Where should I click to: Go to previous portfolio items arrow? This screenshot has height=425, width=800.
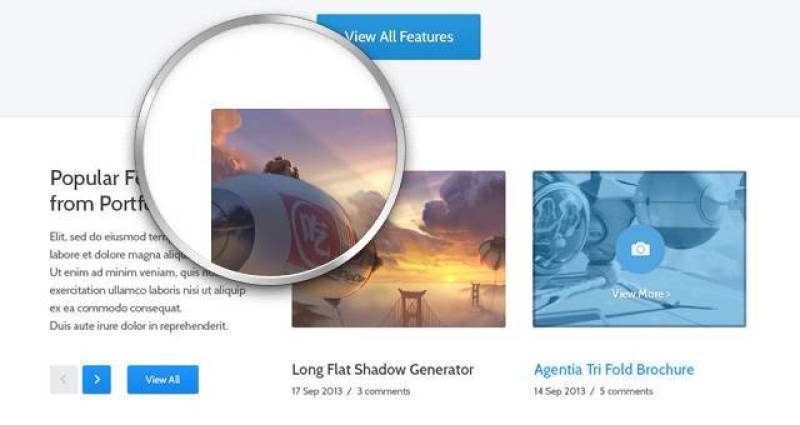[x=64, y=380]
